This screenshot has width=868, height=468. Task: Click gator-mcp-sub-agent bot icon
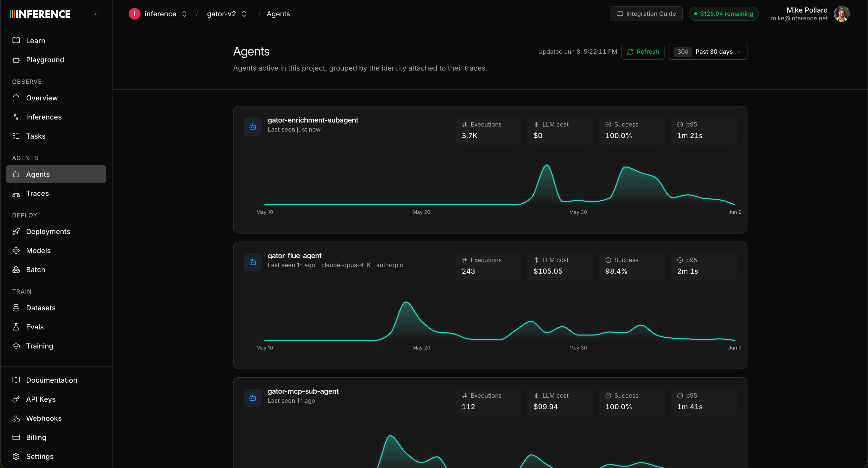tap(253, 398)
